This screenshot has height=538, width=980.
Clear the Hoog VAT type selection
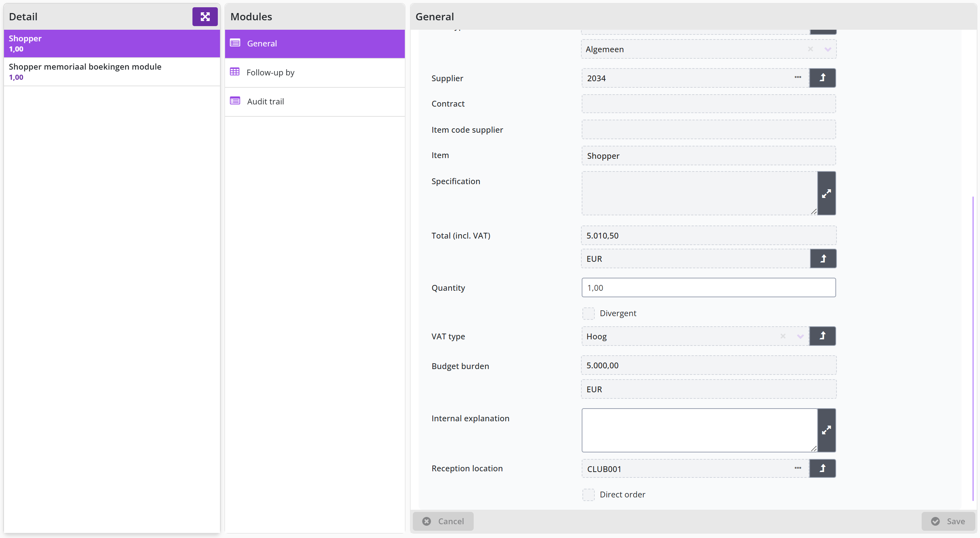(783, 336)
